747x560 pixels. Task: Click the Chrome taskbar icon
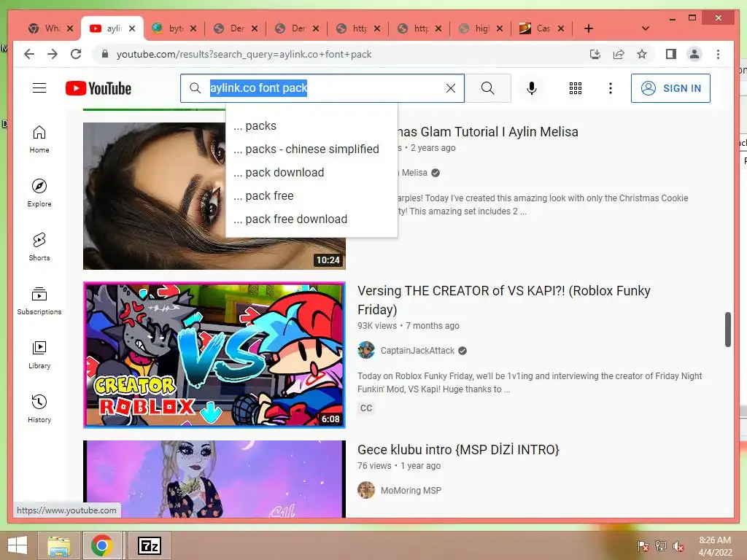(x=102, y=545)
